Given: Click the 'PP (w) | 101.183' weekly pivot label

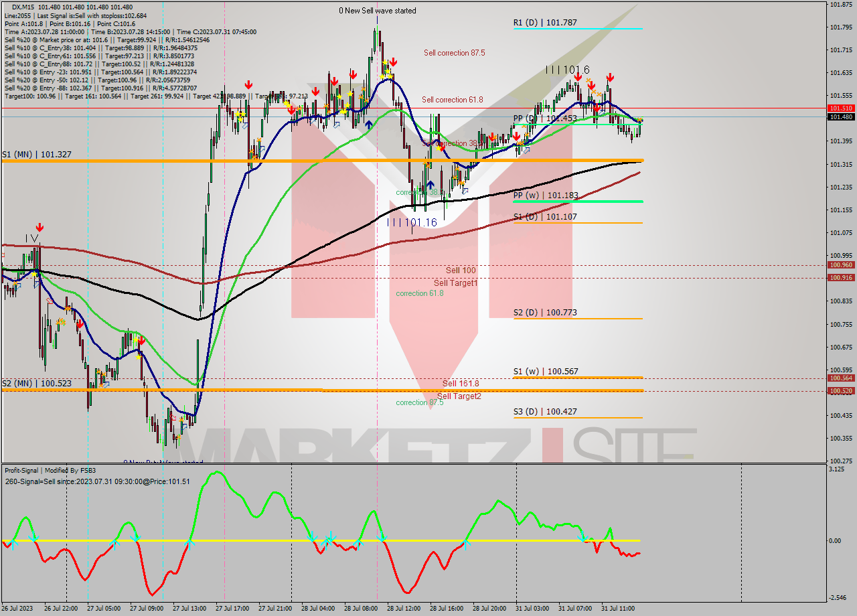Looking at the screenshot, I should tap(545, 196).
